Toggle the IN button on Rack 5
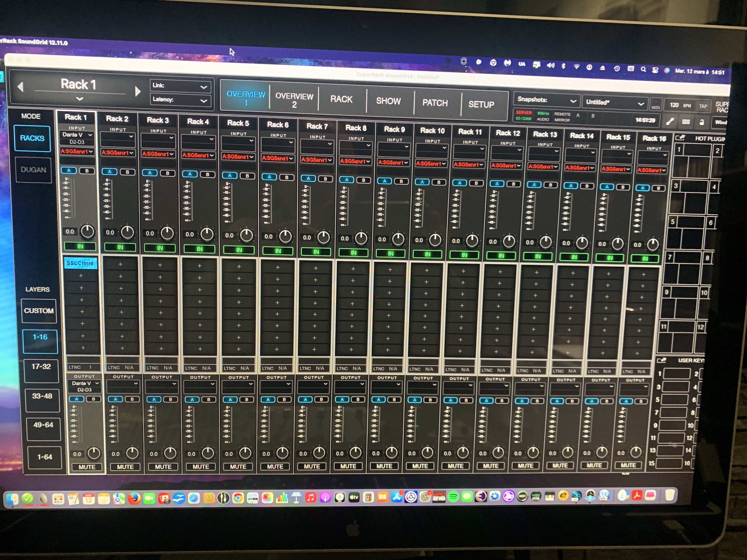This screenshot has height=560, width=747. point(239,250)
